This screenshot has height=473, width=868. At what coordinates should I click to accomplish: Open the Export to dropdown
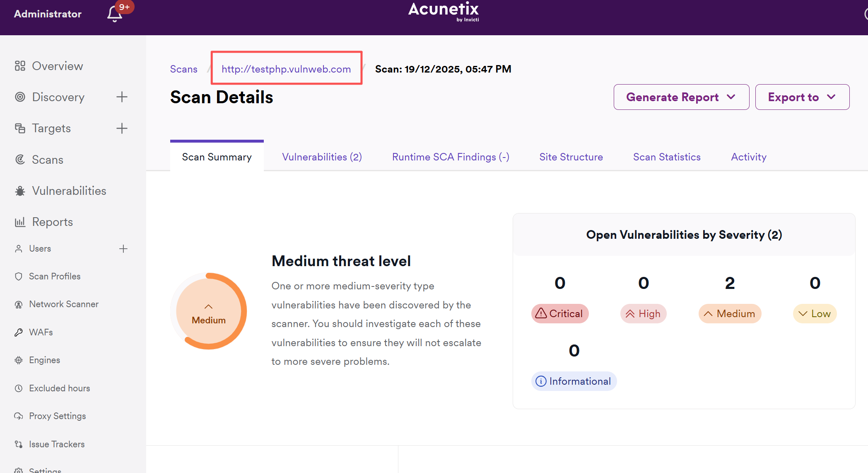[802, 97]
